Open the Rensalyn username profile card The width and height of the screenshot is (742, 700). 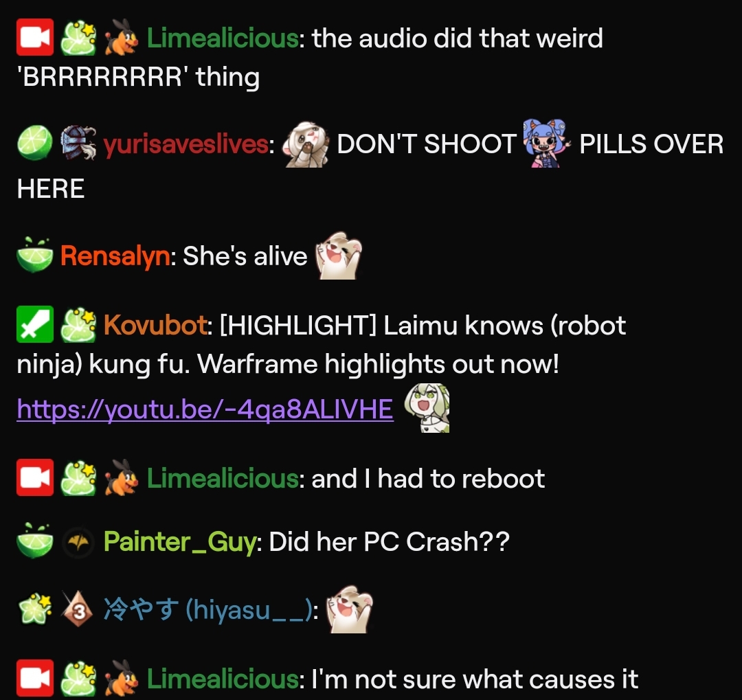click(115, 256)
